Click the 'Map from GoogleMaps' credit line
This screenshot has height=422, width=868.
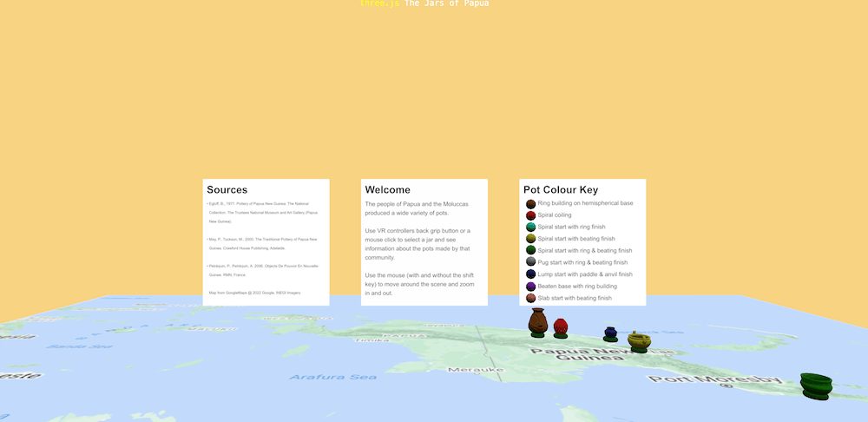pos(254,293)
